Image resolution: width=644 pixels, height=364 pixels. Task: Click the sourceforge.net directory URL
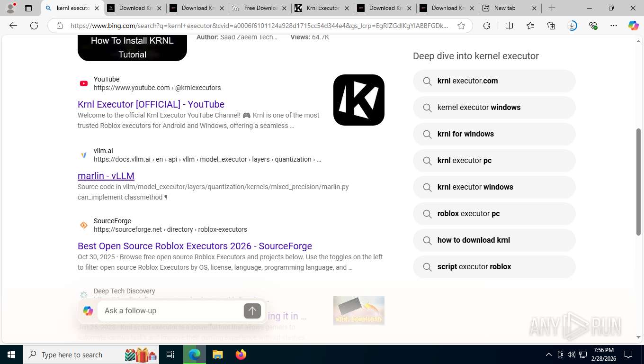pyautogui.click(x=170, y=229)
